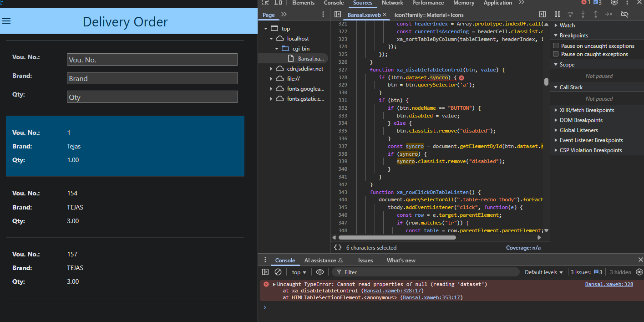Toggle the device toolbar icon
Screen dimensions: 644x322
tap(278, 3)
